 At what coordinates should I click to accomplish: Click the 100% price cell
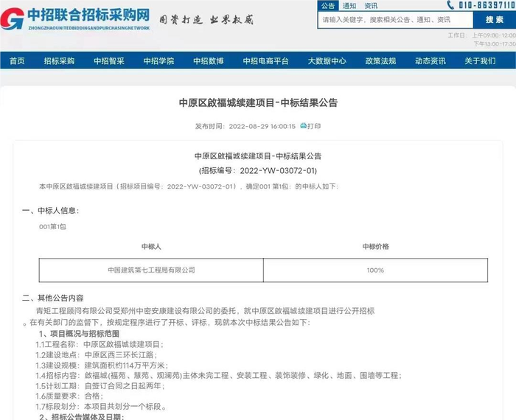[375, 270]
